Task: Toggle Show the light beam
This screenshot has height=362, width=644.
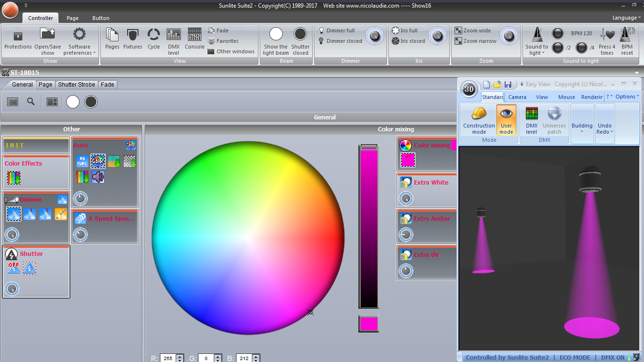Action: tap(276, 41)
